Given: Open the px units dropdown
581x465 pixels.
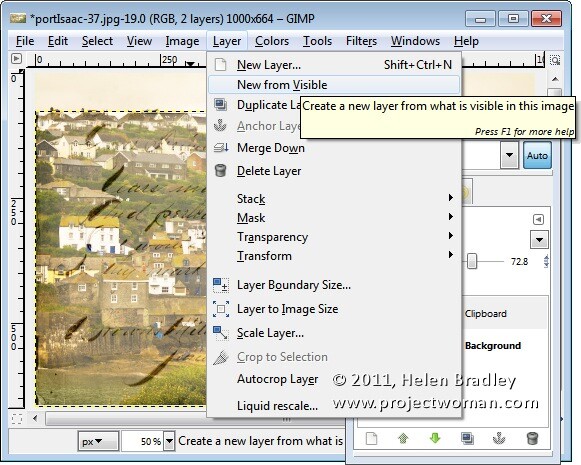Looking at the screenshot, I should pos(98,441).
